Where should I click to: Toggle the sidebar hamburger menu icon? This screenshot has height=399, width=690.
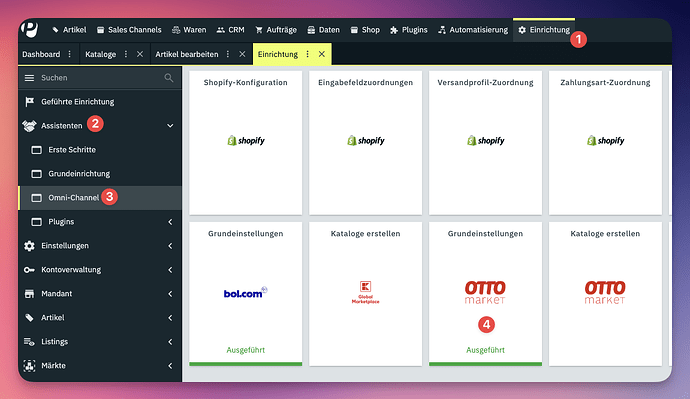29,78
